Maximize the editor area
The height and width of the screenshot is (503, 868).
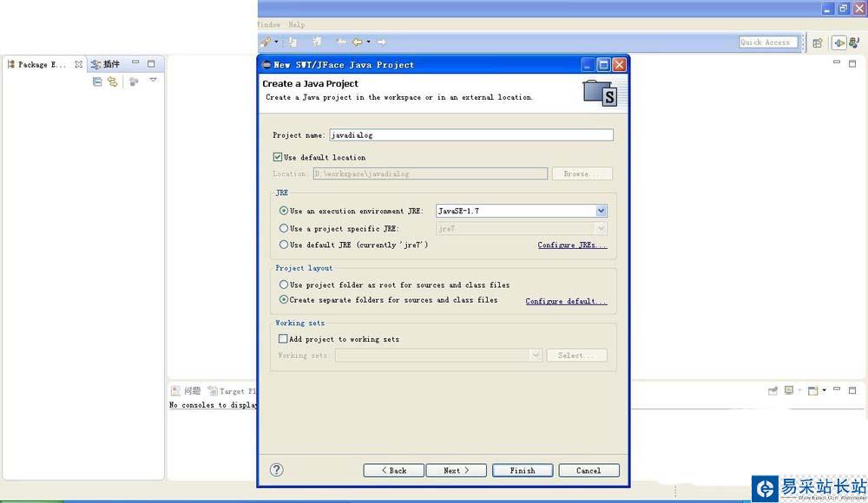(x=852, y=63)
